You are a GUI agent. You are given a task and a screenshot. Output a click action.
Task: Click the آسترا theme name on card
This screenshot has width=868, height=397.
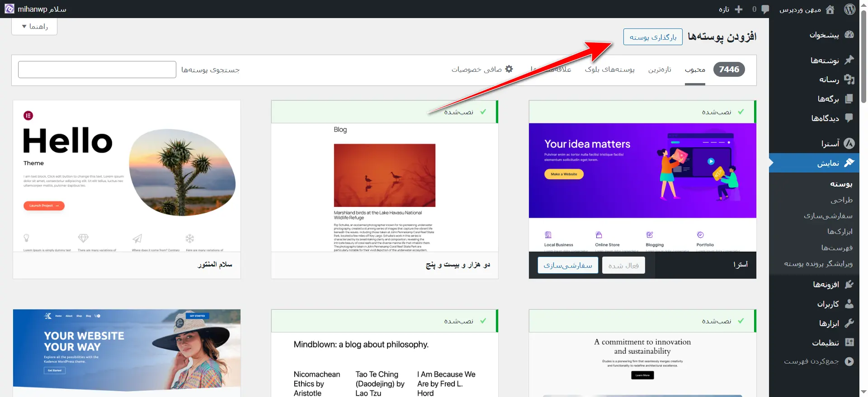741,265
